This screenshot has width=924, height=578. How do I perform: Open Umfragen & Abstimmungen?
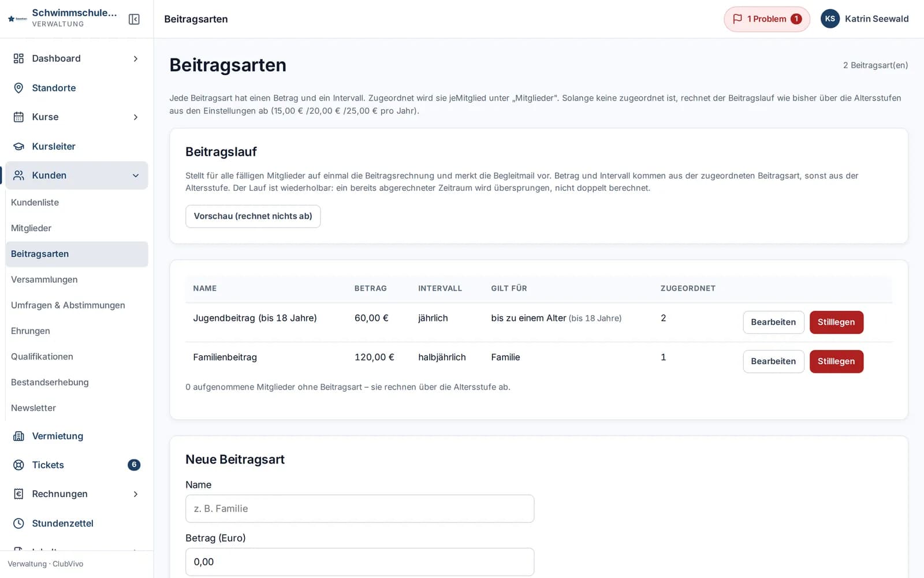77,305
